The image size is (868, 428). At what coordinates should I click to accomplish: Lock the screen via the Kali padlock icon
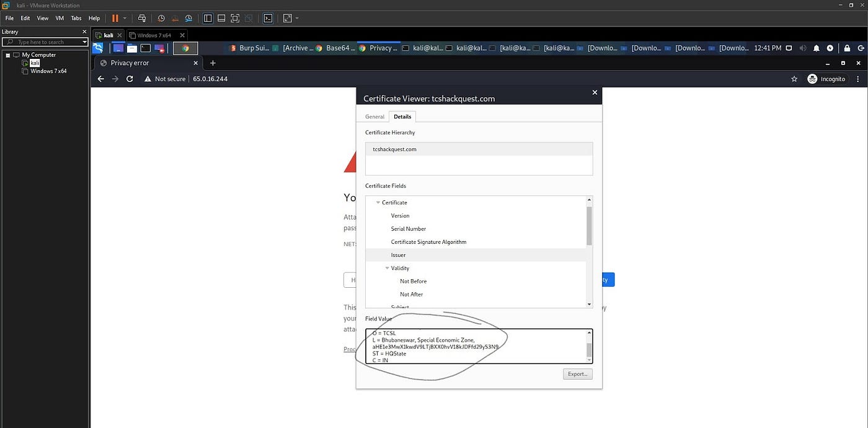[847, 48]
